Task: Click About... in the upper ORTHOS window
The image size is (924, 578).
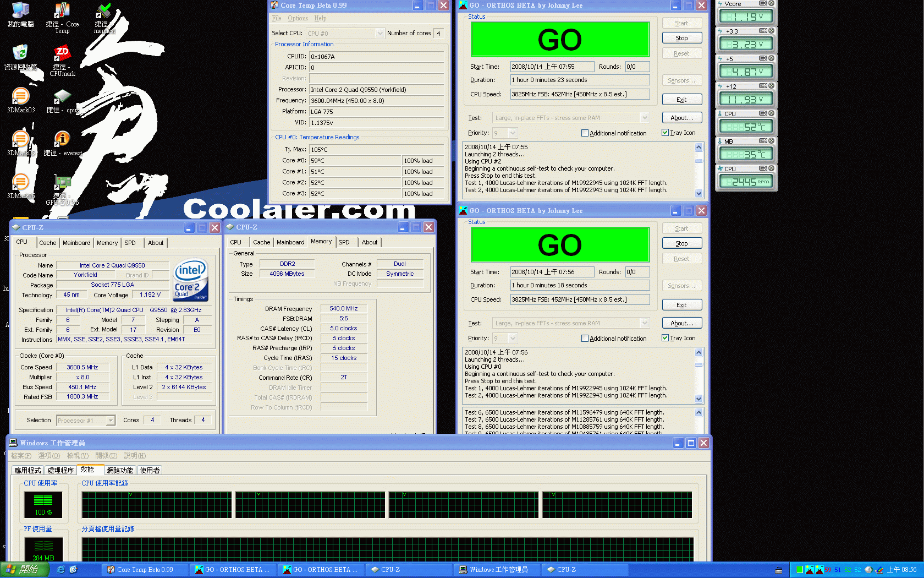Action: point(681,118)
